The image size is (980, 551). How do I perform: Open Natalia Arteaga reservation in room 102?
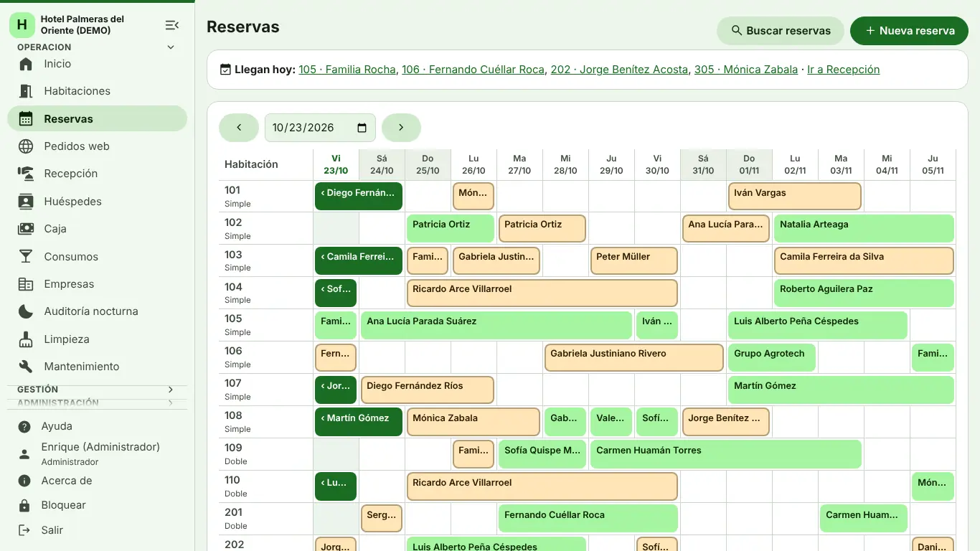[x=864, y=228]
